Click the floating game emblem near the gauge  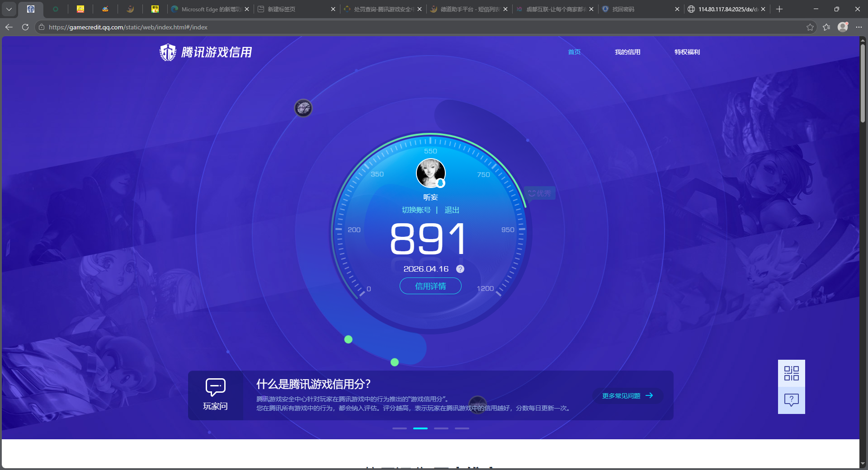coord(303,108)
